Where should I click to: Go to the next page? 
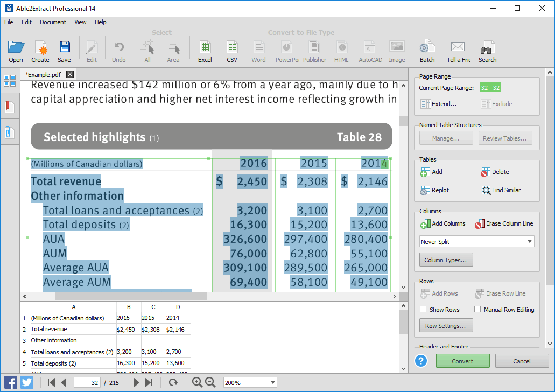point(136,382)
